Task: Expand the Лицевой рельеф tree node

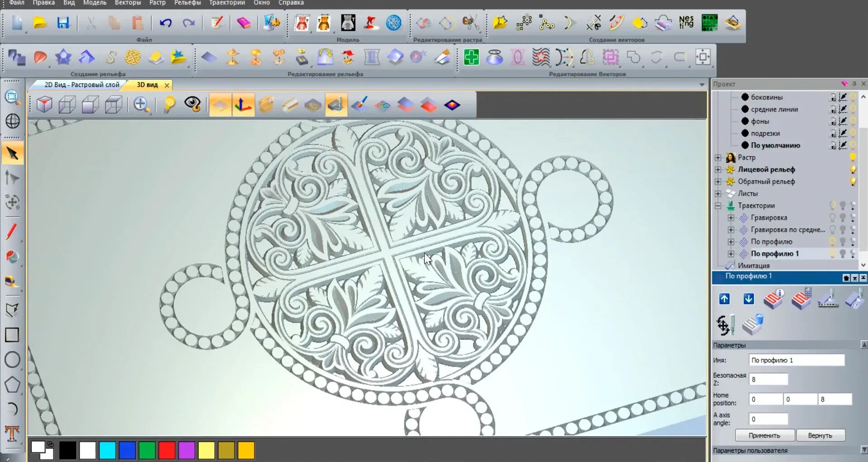Action: [718, 169]
